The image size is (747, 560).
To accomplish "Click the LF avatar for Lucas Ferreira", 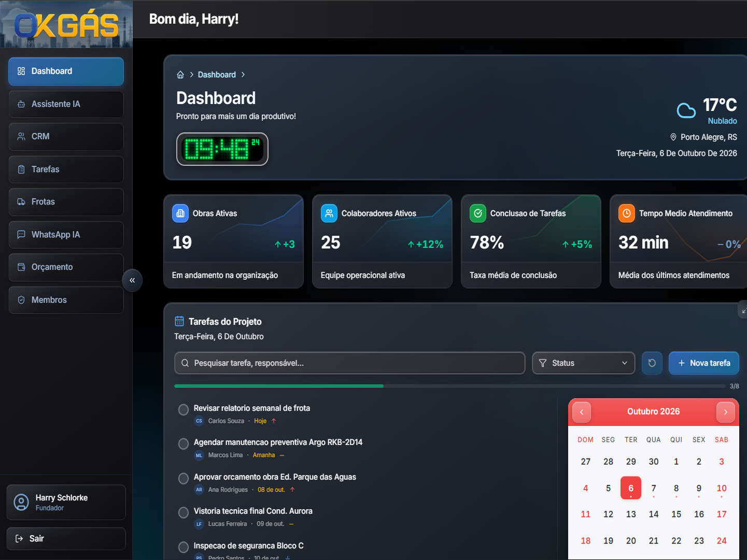I will 199,524.
